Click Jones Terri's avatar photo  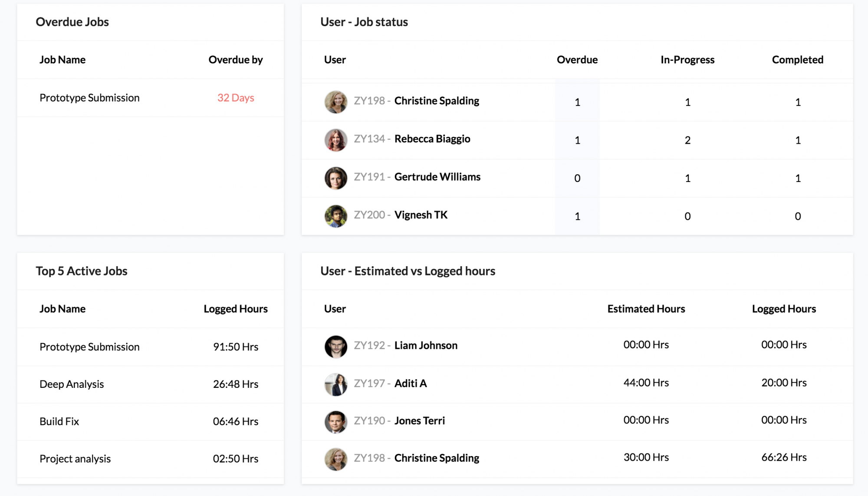336,422
